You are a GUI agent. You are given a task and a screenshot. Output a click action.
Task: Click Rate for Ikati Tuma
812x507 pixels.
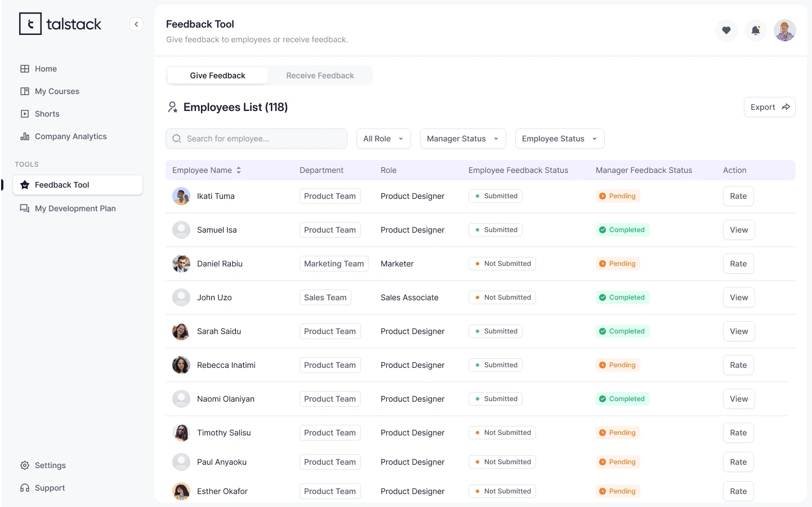coord(738,196)
